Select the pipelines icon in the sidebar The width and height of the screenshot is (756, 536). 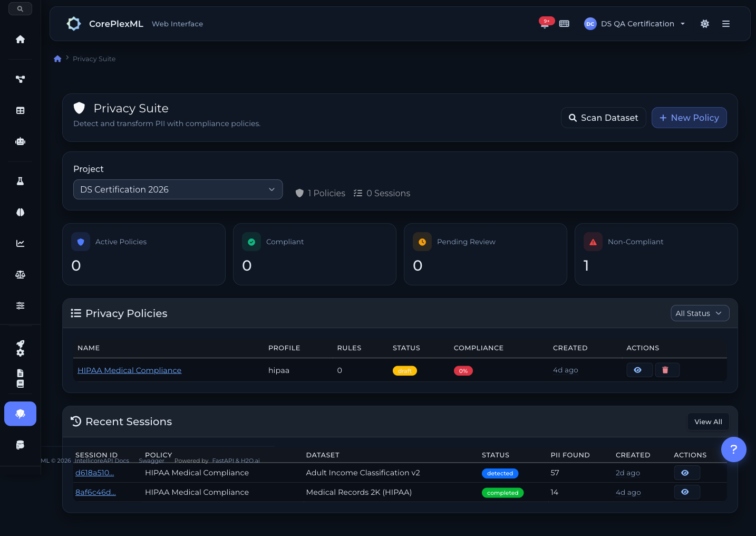[x=20, y=79]
